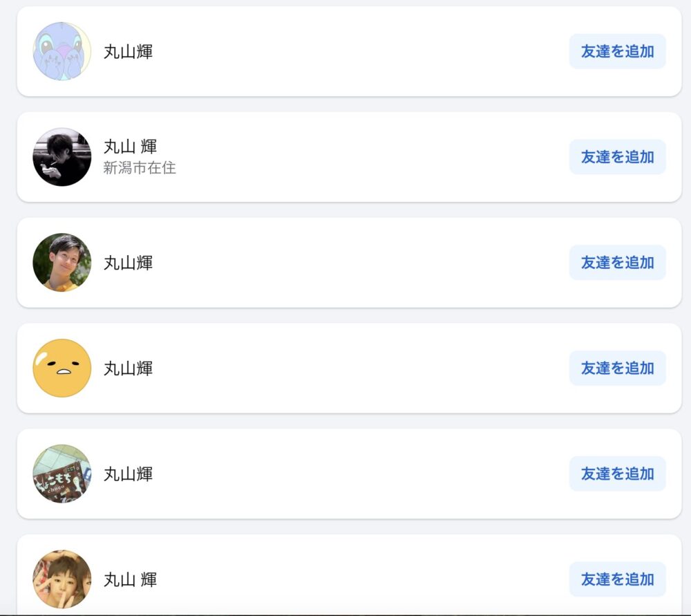
Task: Add the yellow-shirt 丸山輝 as friend
Action: [617, 262]
